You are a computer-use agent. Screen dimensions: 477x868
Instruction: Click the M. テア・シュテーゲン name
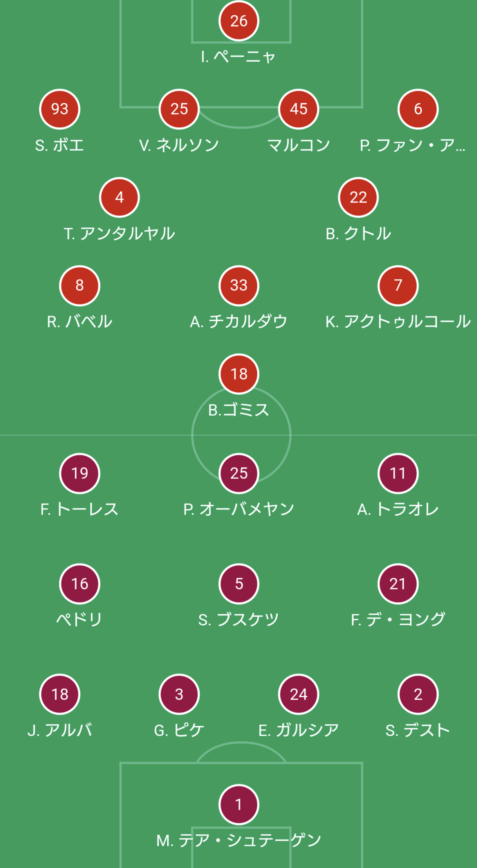(x=238, y=840)
